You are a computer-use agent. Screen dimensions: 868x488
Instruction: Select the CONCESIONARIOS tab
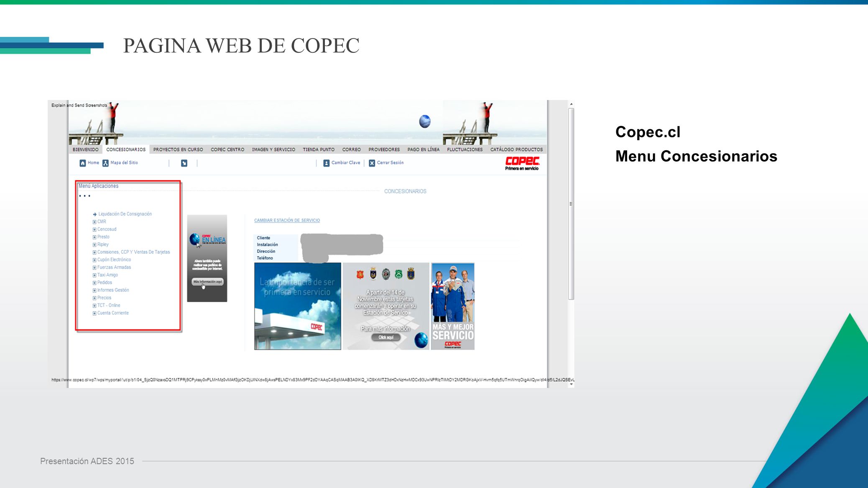point(126,149)
